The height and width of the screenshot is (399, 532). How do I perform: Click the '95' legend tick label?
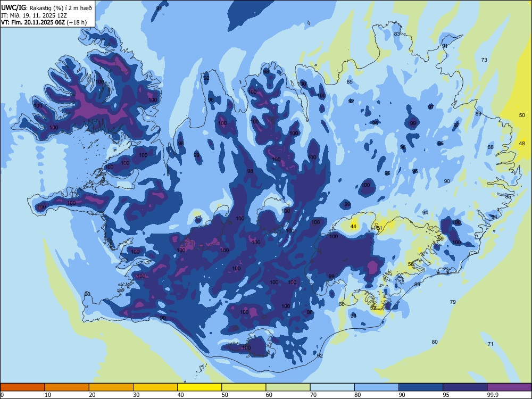[446, 395]
